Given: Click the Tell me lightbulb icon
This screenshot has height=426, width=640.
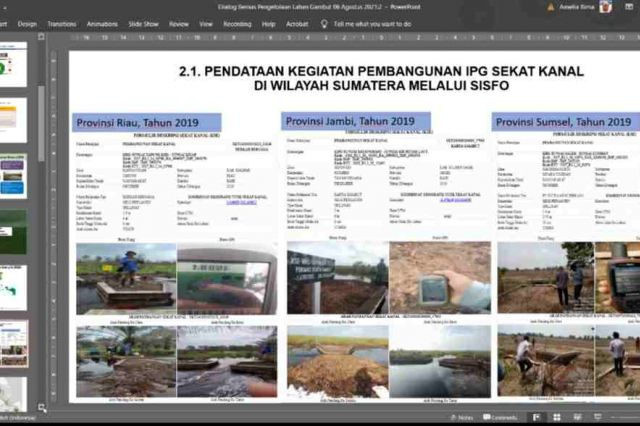Looking at the screenshot, I should click(324, 24).
